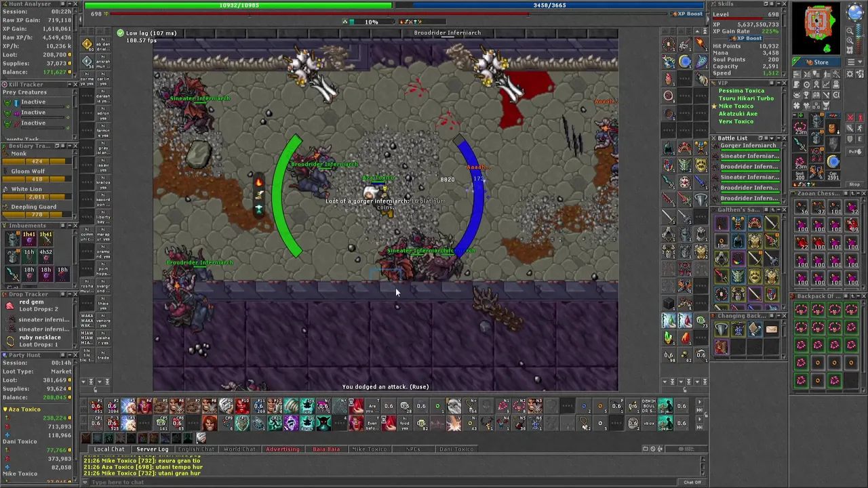The height and width of the screenshot is (488, 868).
Task: Use the 'hi carlin yes' hotkey
Action: coord(103,79)
